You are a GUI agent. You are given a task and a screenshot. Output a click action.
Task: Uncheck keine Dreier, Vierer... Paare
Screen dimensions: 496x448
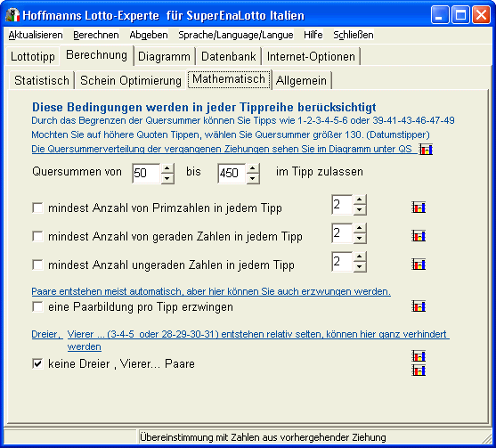(37, 363)
